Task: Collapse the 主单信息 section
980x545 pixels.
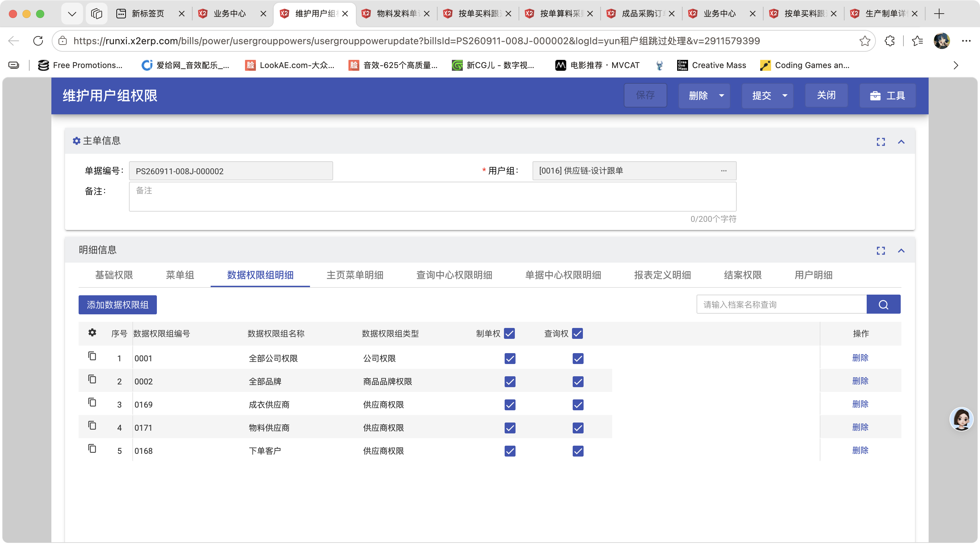Action: pyautogui.click(x=901, y=142)
